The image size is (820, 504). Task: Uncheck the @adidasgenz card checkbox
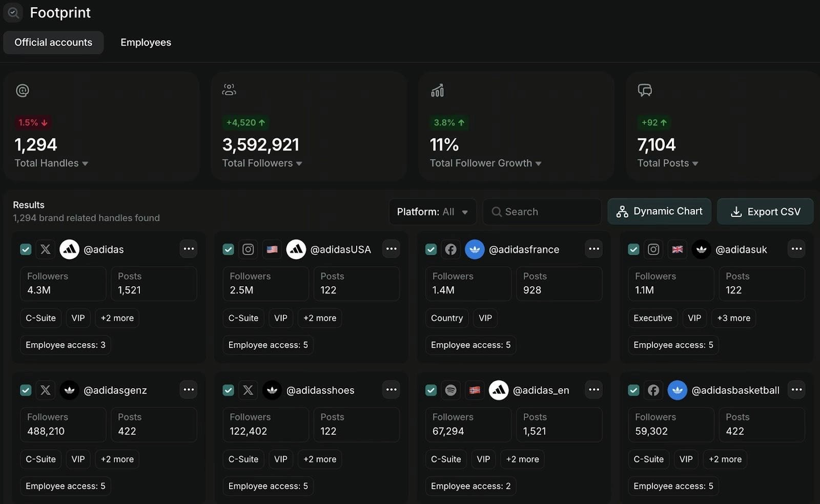coord(26,390)
